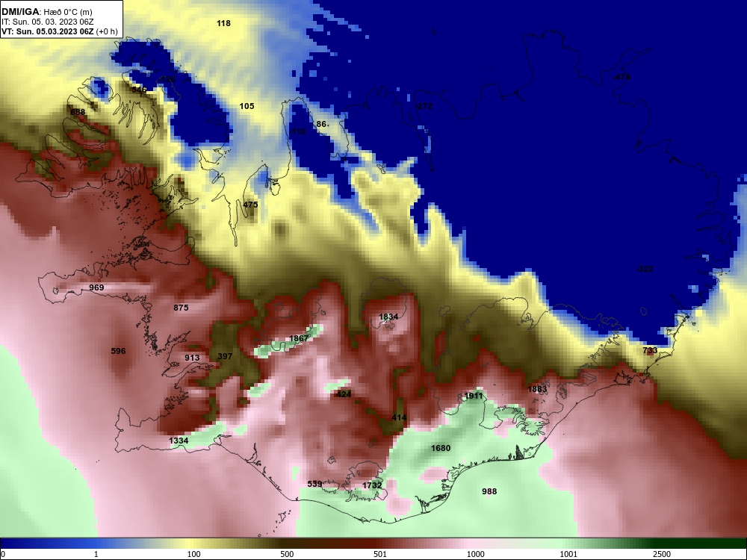This screenshot has width=747, height=560.
Task: Click the map value 105
Action: tap(247, 106)
